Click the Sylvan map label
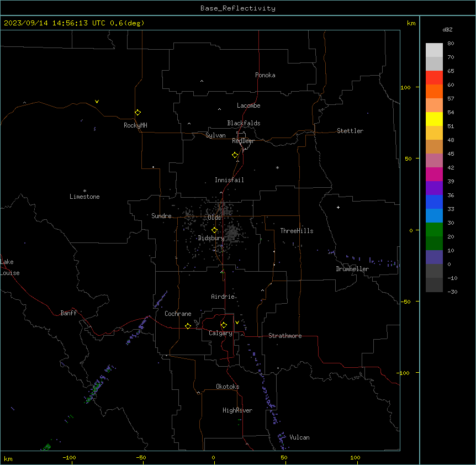This screenshot has width=476, height=465. [x=215, y=135]
